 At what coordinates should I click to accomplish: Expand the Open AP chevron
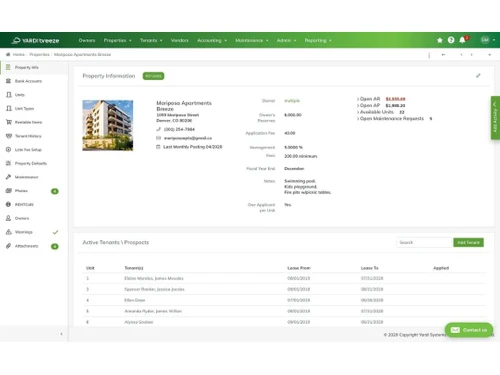358,105
